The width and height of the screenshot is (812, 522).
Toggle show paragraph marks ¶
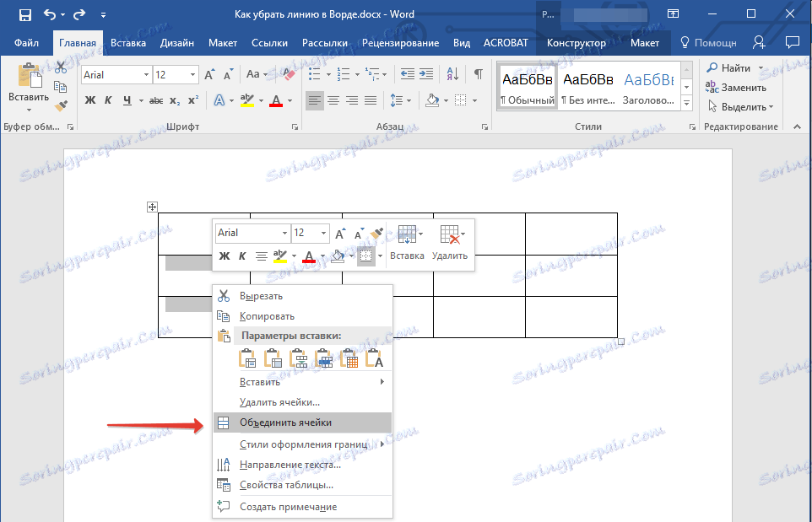[479, 74]
